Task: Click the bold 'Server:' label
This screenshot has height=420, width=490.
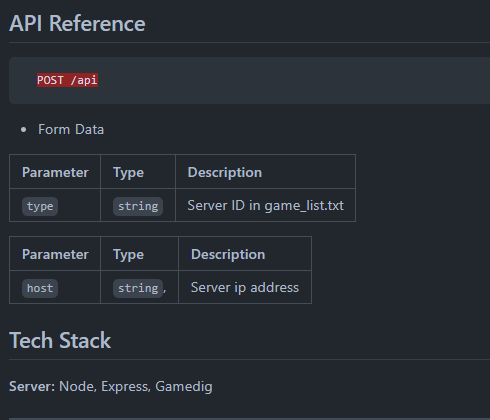Action: 32,386
